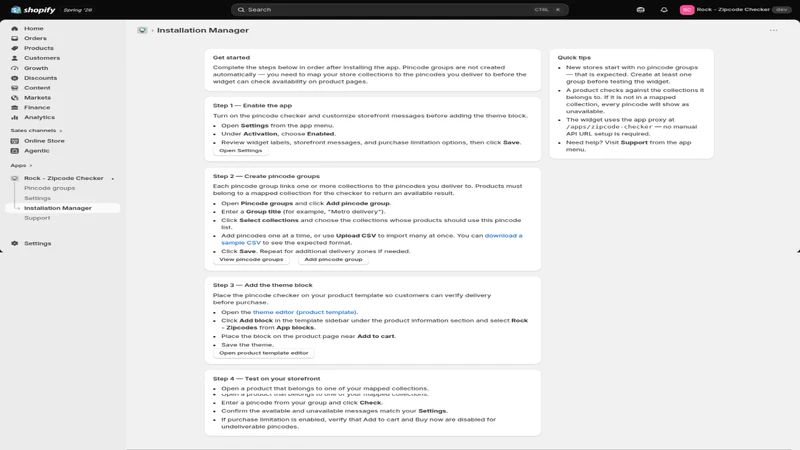This screenshot has height=450, width=800.
Task: Click View pincode groups button
Action: (251, 259)
